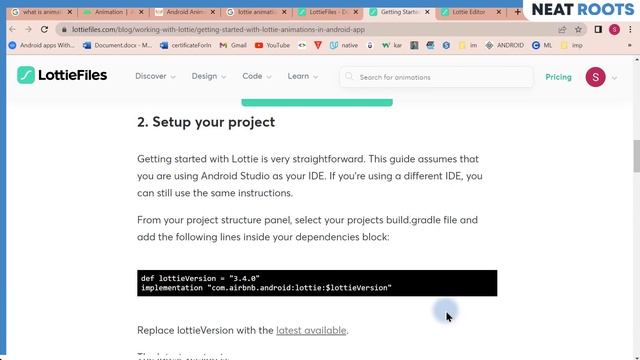The width and height of the screenshot is (640, 360).
Task: Open the certificateForIn bookmark
Action: coord(186,45)
